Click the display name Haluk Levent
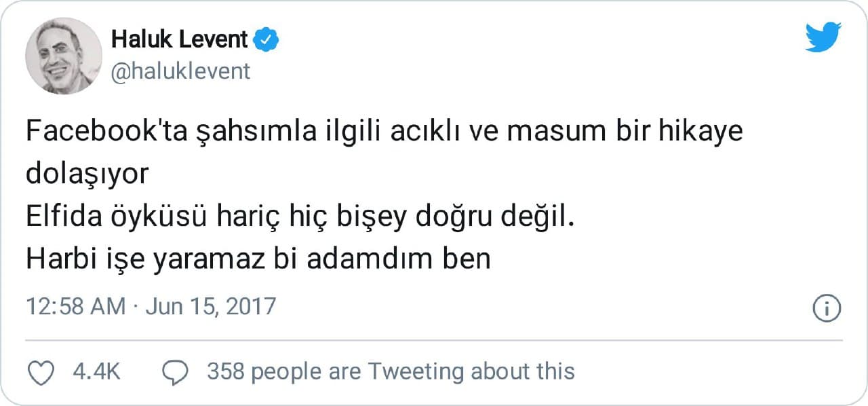The width and height of the screenshot is (868, 406). 179,40
